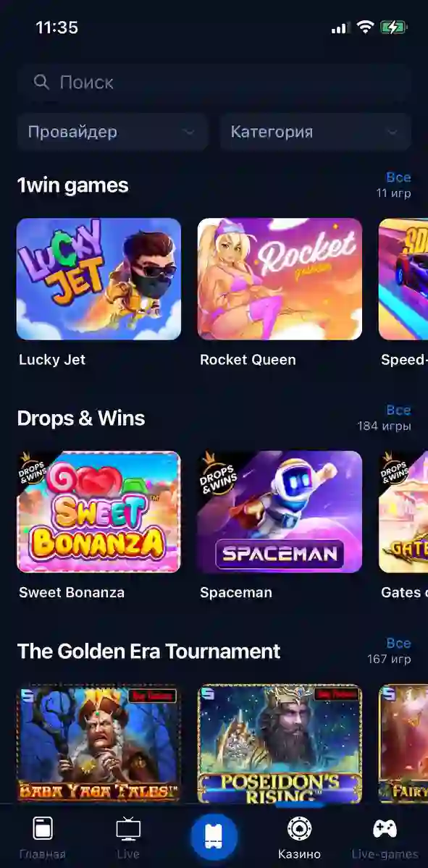Select the Казино chip tab icon
The height and width of the screenshot is (868, 428).
(299, 829)
